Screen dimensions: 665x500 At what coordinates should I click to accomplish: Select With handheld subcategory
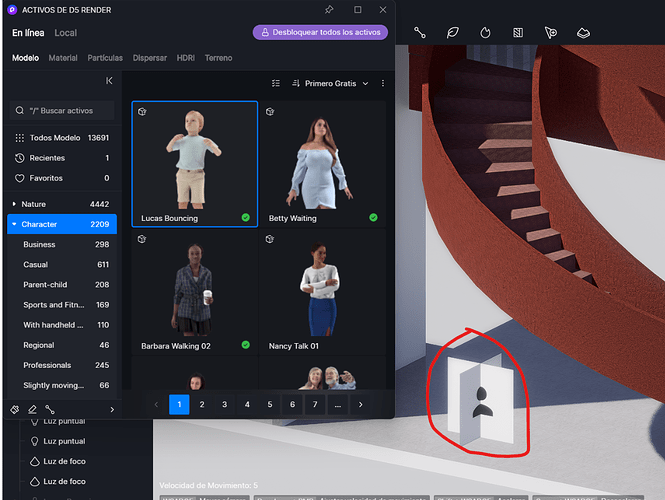(62, 325)
